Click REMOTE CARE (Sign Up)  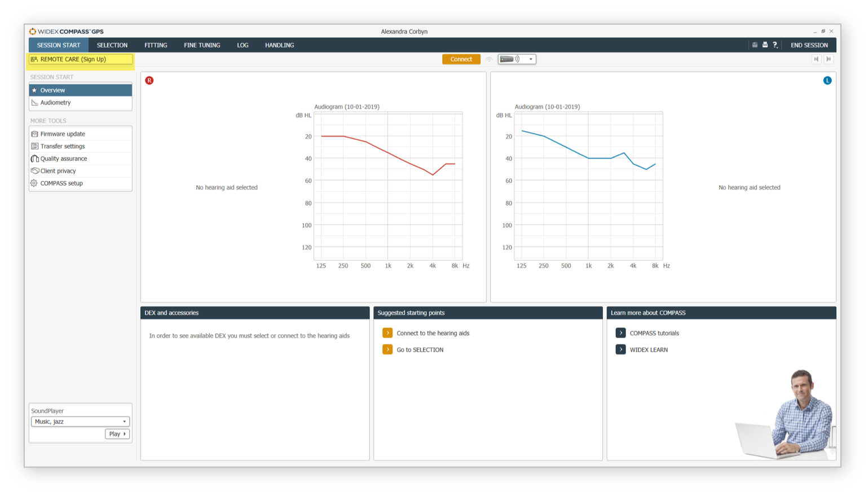point(81,59)
